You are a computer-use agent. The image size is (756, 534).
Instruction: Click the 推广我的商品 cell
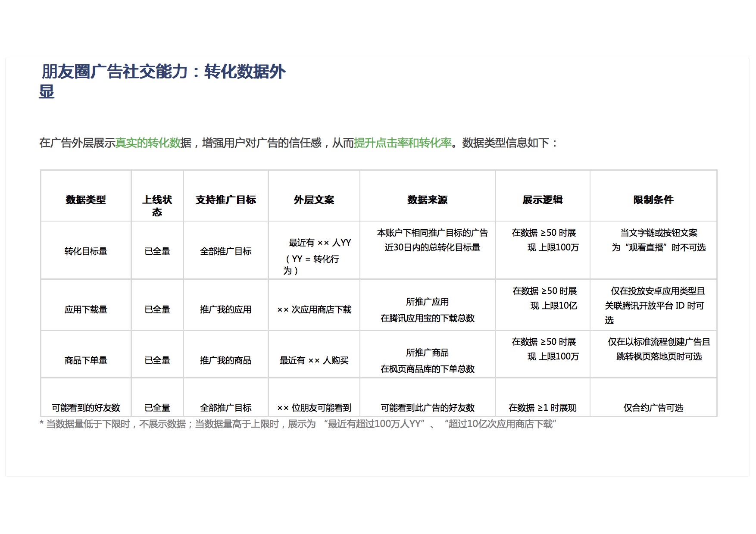pos(226,360)
